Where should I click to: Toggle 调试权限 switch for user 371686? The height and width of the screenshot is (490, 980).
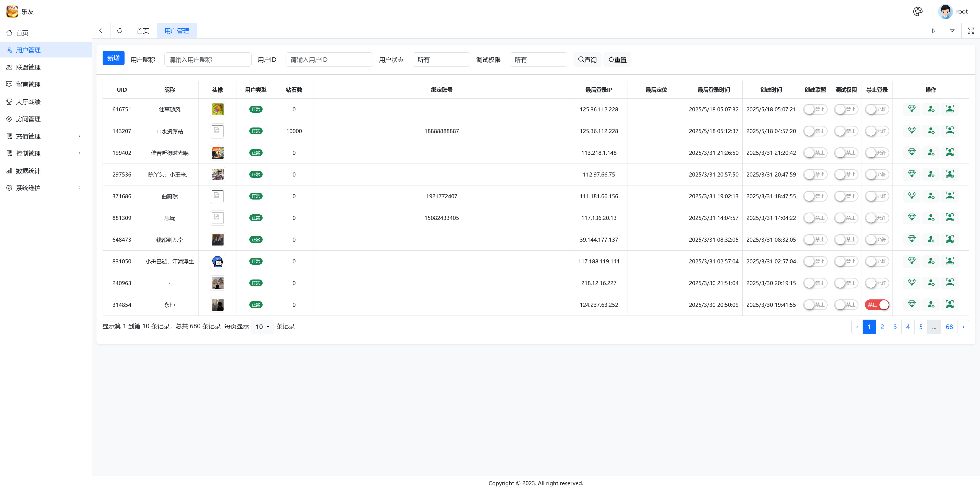click(846, 196)
